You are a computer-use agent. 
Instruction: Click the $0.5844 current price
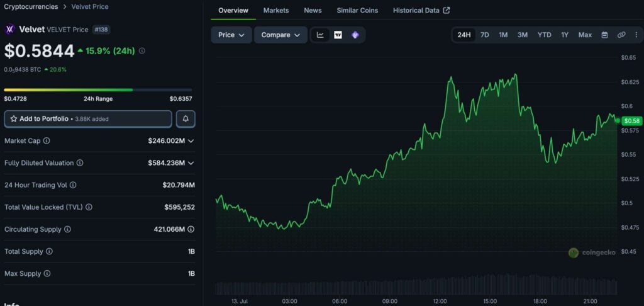[x=40, y=52]
